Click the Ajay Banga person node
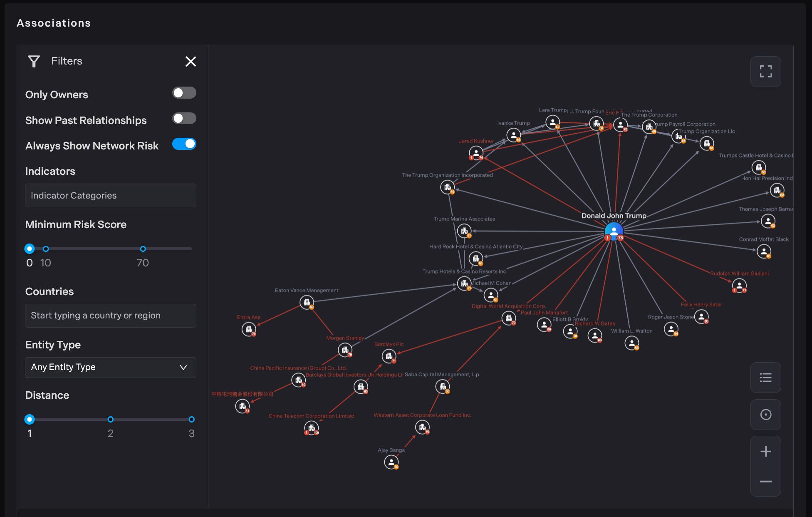The height and width of the screenshot is (517, 812). pos(391,462)
